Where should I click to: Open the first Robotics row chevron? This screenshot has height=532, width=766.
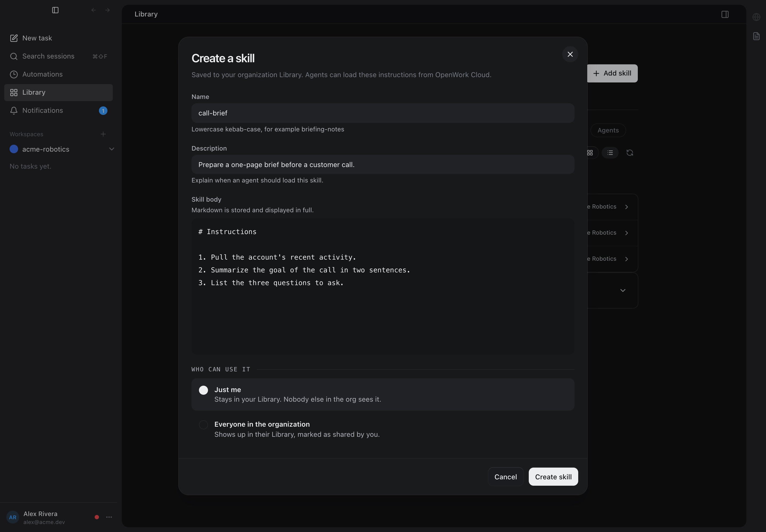click(627, 207)
